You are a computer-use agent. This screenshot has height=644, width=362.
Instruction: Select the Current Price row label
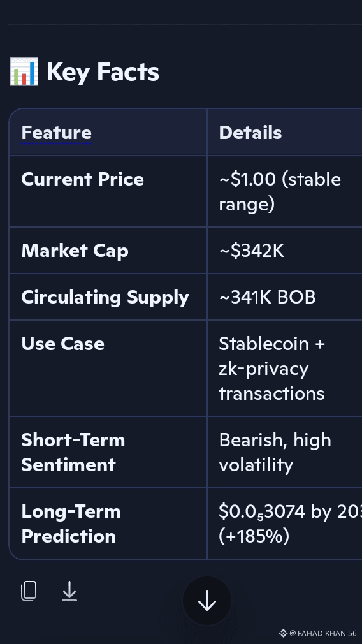click(x=82, y=179)
